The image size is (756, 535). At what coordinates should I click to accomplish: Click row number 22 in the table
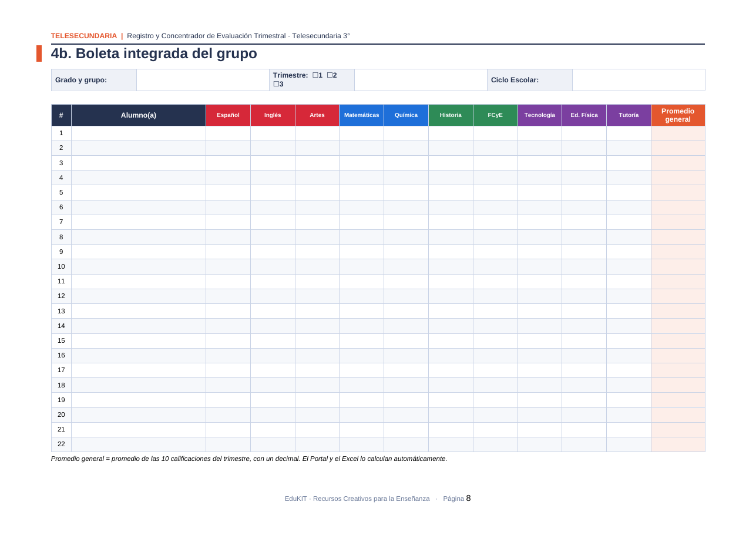coord(61,444)
